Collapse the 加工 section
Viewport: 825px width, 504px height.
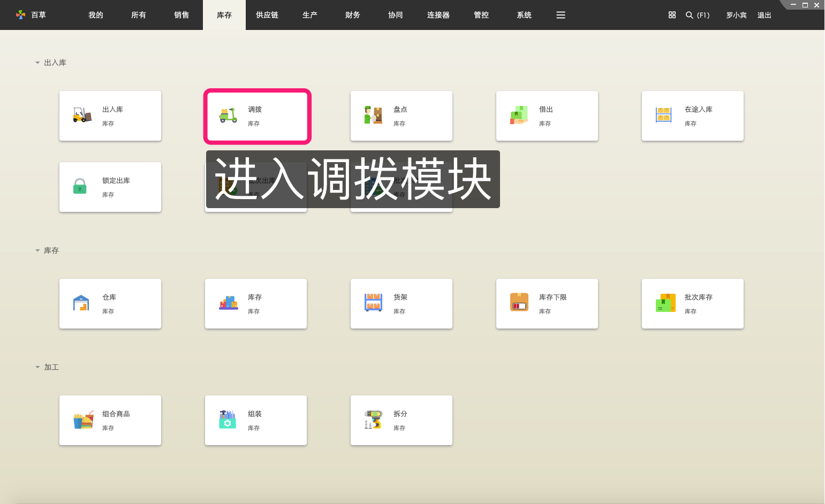(37, 367)
